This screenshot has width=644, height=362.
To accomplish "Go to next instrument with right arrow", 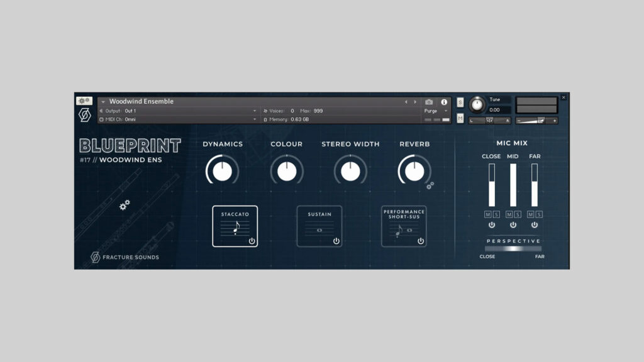I will (x=415, y=102).
